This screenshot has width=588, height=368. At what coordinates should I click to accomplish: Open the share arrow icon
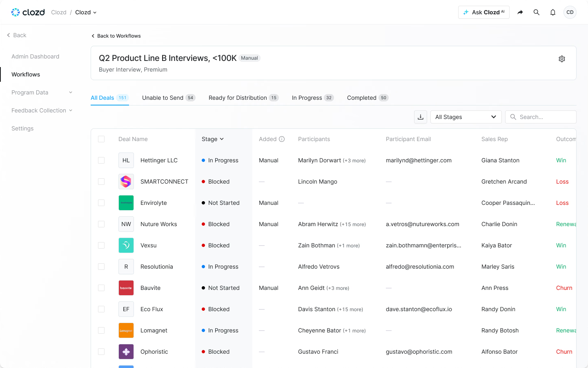tap(520, 12)
